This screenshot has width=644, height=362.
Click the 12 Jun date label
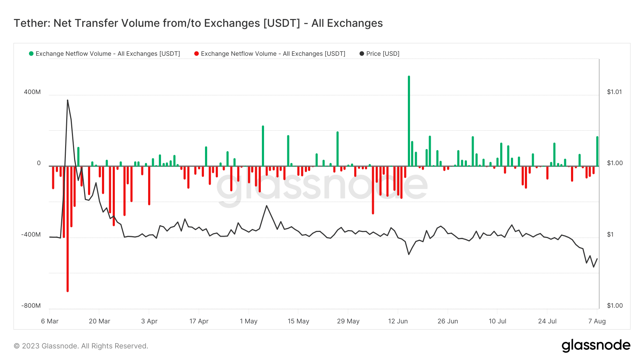[398, 321]
